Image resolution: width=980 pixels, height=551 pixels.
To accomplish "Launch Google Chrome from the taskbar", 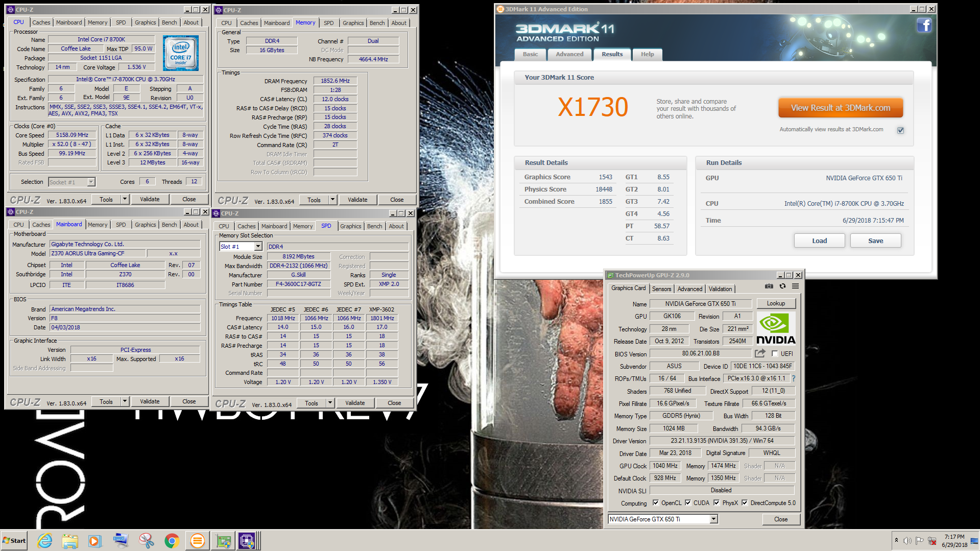I will 172,541.
